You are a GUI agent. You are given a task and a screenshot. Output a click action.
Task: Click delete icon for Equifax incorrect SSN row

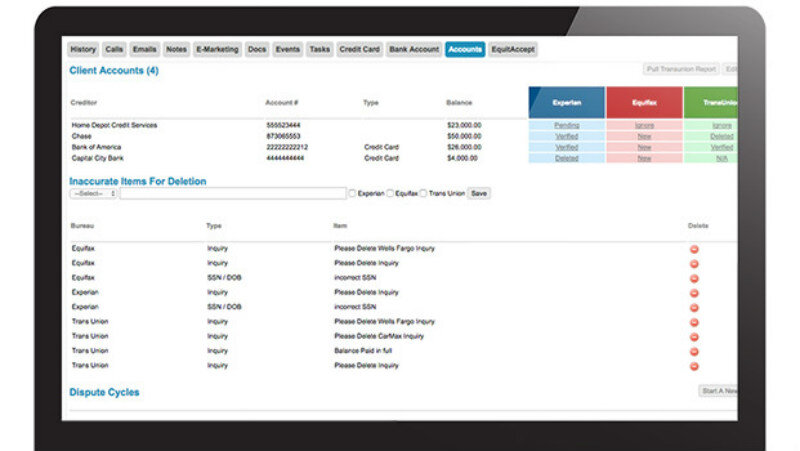coord(694,278)
